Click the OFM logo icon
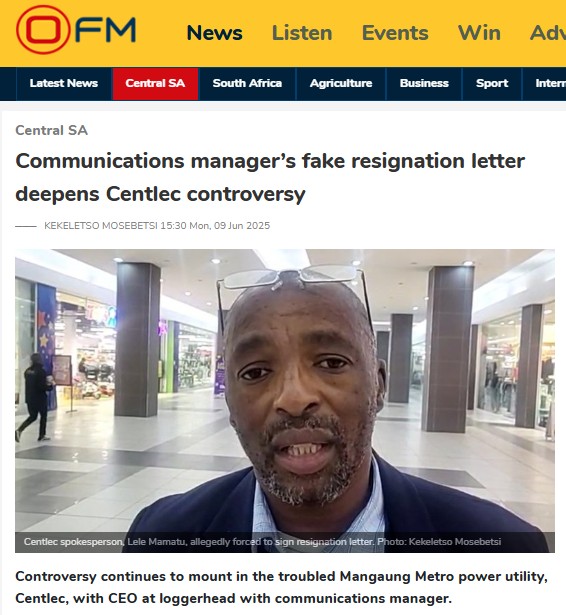 pos(76,30)
